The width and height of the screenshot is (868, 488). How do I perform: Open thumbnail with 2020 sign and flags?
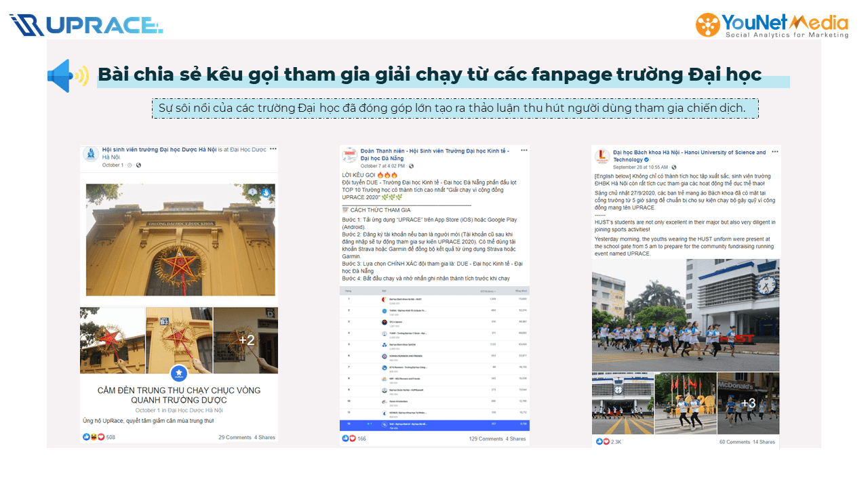pyautogui.click(x=686, y=403)
